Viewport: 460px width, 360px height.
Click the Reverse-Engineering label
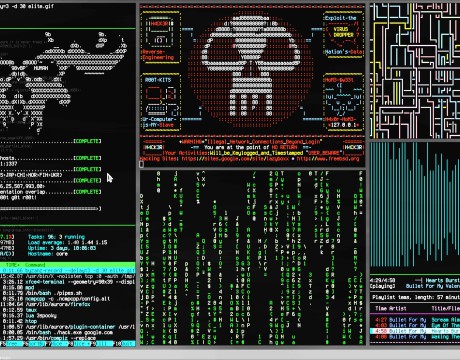click(x=158, y=55)
